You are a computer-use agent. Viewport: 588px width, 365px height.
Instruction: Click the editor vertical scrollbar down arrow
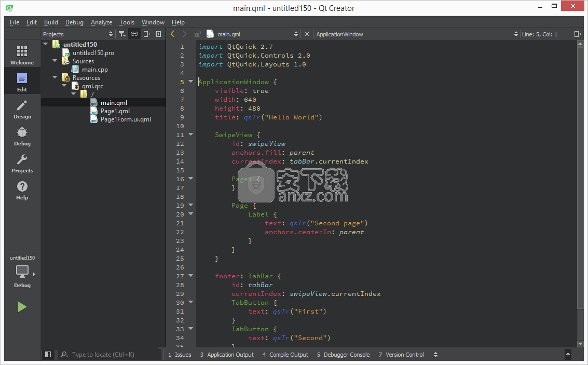(x=580, y=344)
